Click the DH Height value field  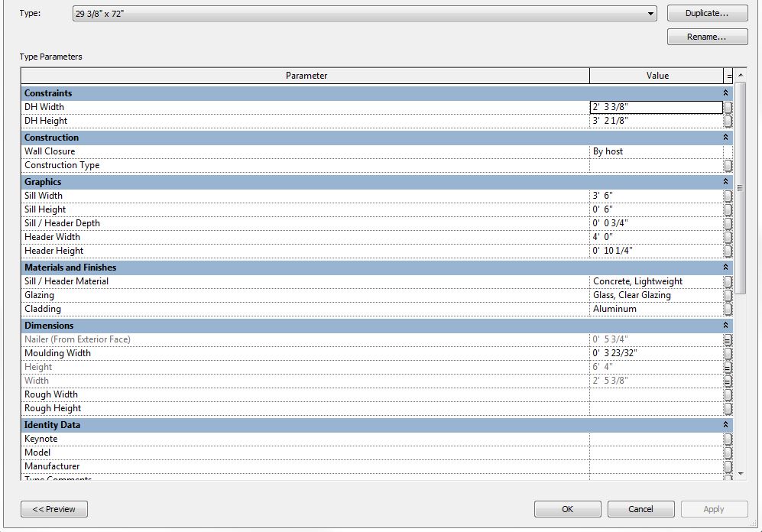(656, 121)
